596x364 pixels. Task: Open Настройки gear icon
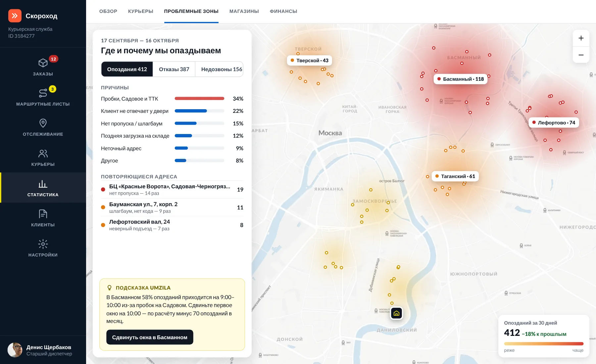pyautogui.click(x=43, y=244)
